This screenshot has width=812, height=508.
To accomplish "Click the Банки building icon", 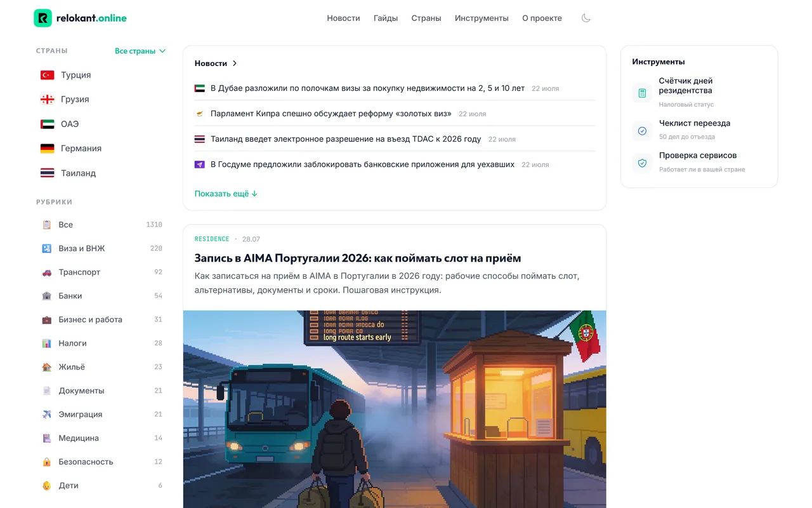I will [47, 296].
